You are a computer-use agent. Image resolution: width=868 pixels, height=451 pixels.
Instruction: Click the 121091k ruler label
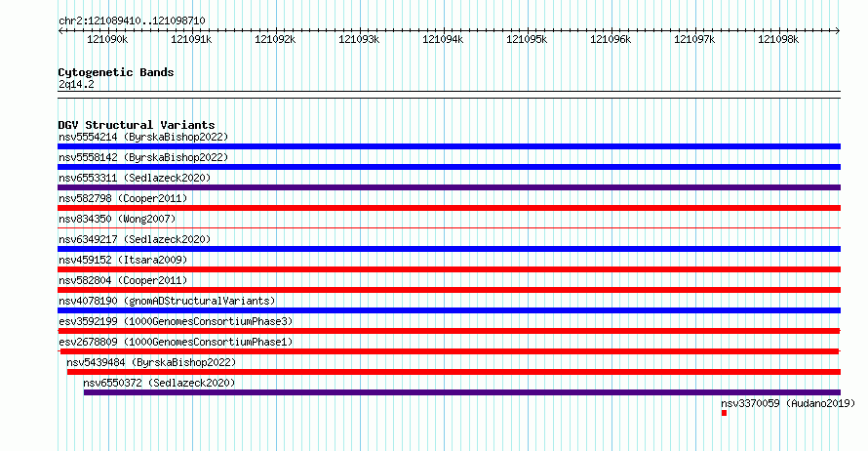tap(191, 39)
